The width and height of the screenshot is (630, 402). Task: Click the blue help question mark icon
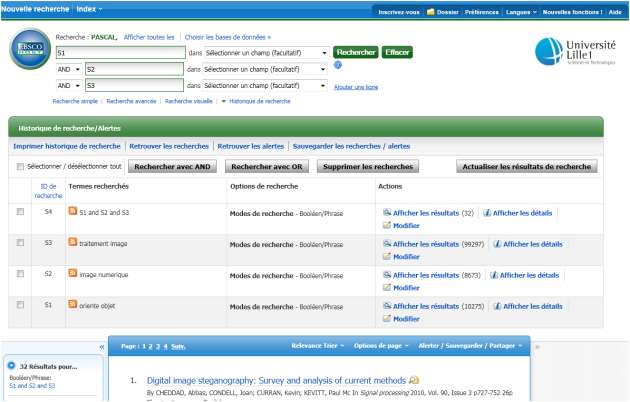[338, 65]
